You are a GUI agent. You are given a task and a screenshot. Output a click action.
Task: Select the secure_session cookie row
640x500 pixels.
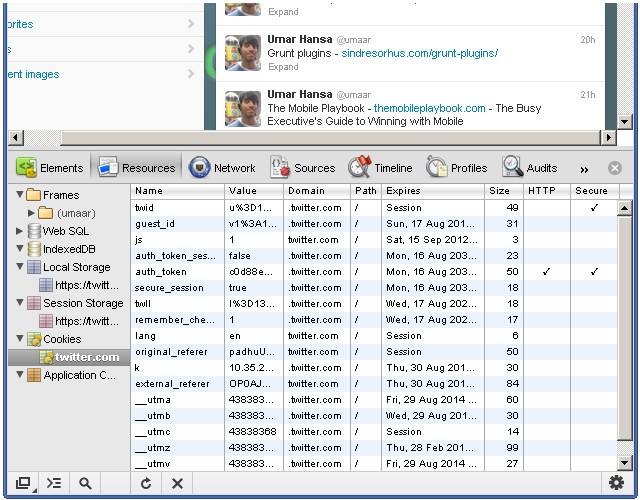[374, 288]
